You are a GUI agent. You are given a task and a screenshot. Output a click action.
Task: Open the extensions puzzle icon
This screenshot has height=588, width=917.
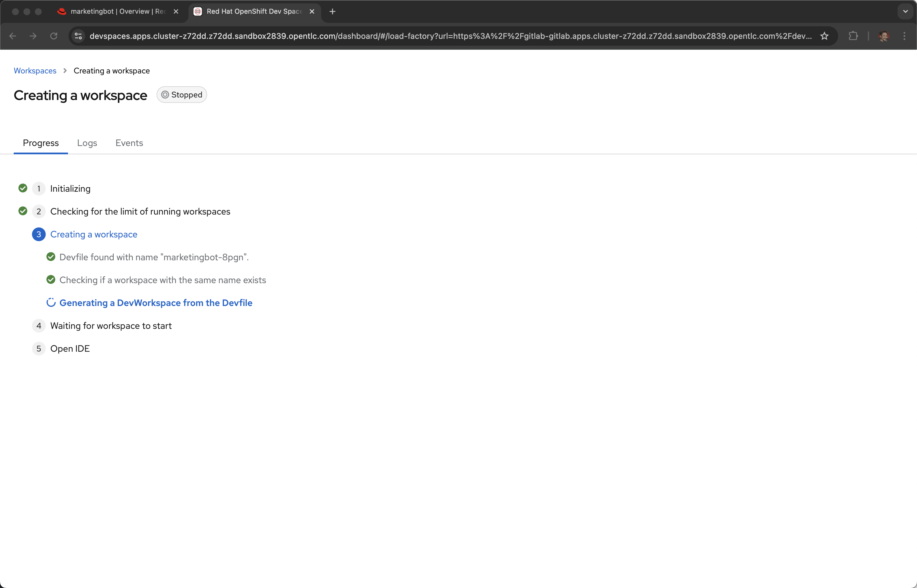pyautogui.click(x=853, y=36)
